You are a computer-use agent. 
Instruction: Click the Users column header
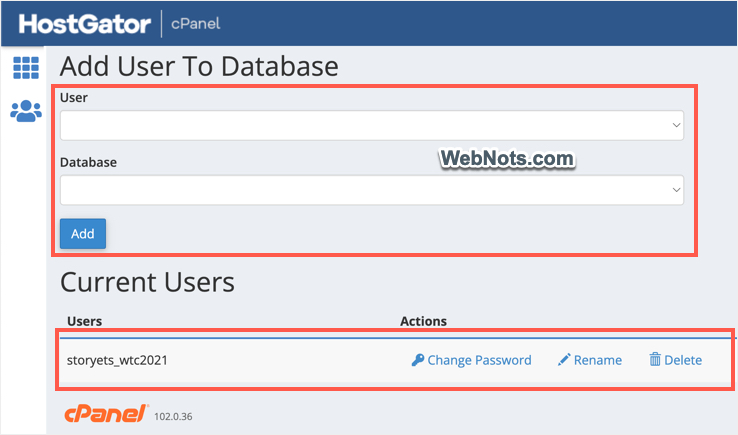84,321
